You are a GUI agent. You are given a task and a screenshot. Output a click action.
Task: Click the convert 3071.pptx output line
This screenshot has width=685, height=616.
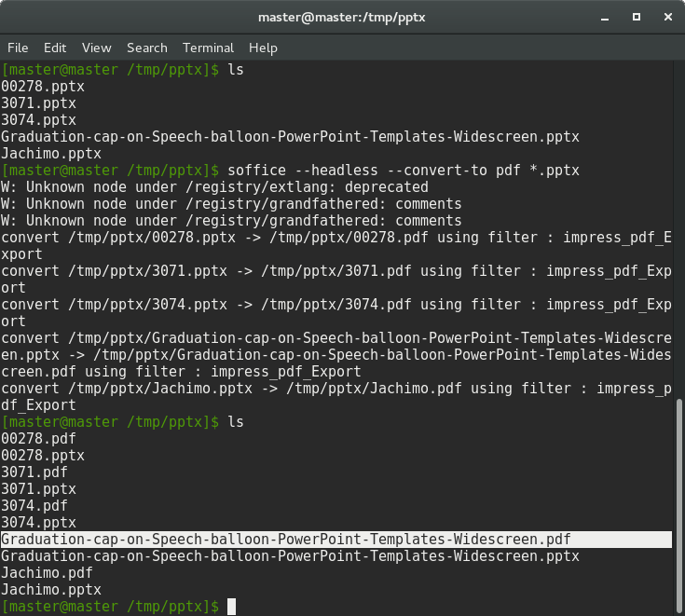pyautogui.click(x=336, y=280)
